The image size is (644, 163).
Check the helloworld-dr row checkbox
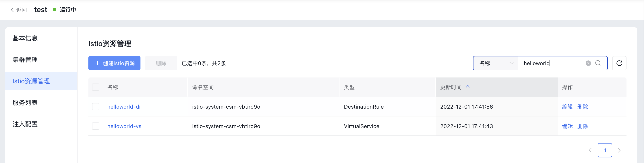(96, 107)
